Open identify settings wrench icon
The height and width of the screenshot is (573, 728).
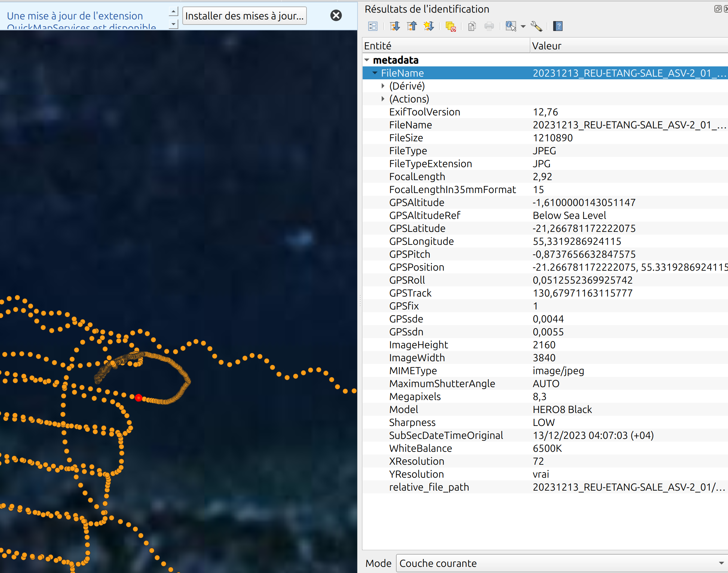pos(536,26)
